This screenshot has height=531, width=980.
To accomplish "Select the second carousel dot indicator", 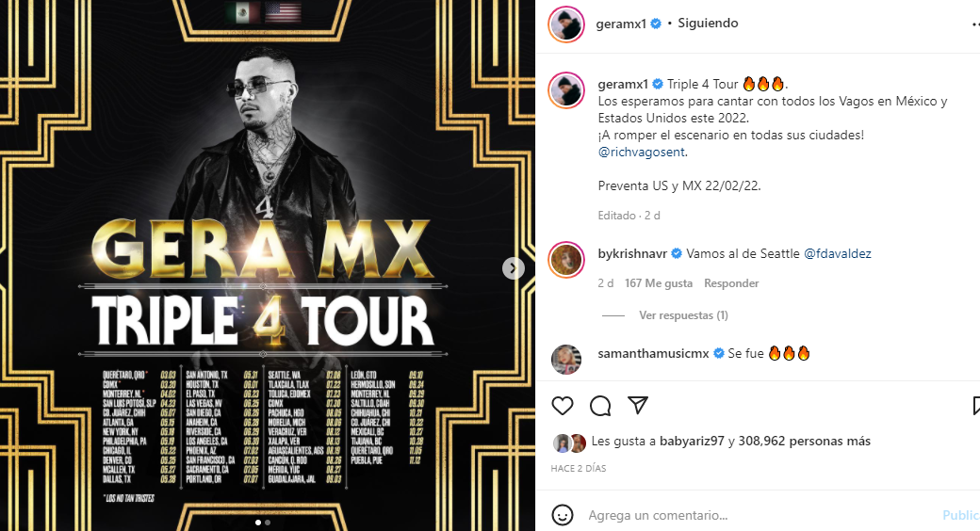I will 268,523.
